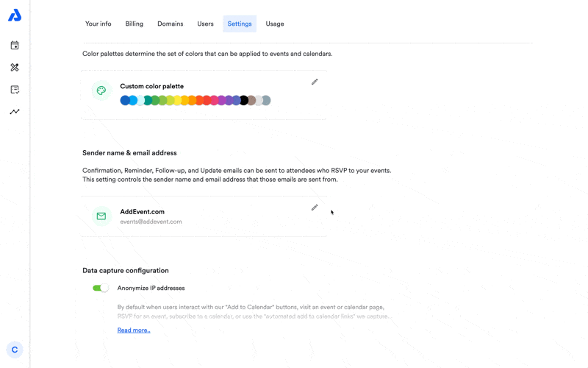The width and height of the screenshot is (588, 368).
Task: Open the account avatar labeled C
Action: point(15,350)
